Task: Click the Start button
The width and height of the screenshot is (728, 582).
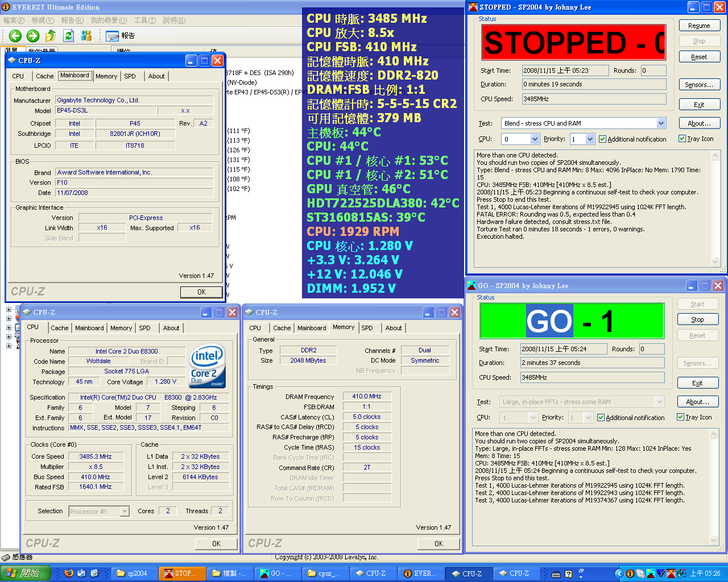Action: (x=26, y=573)
